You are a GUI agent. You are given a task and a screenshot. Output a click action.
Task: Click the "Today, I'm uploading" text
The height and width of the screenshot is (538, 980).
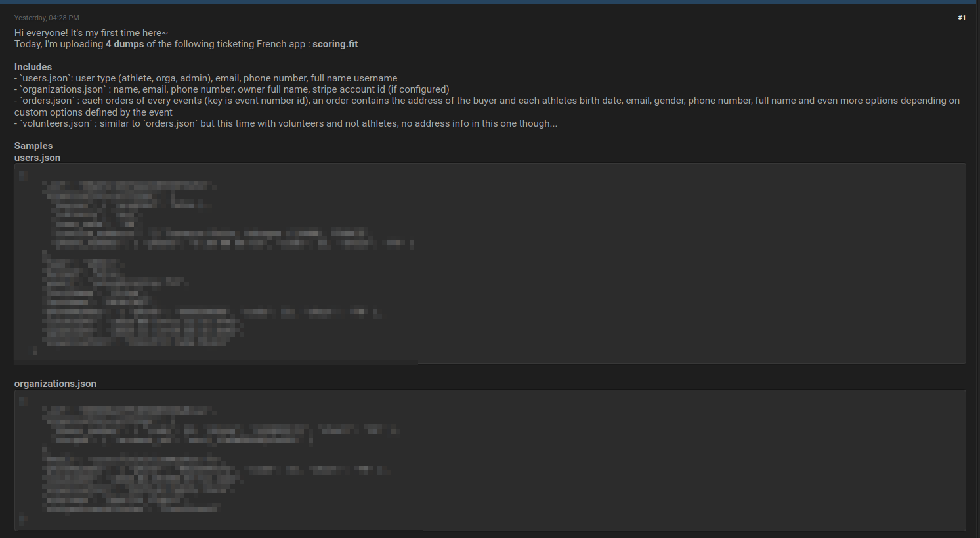pyautogui.click(x=58, y=44)
